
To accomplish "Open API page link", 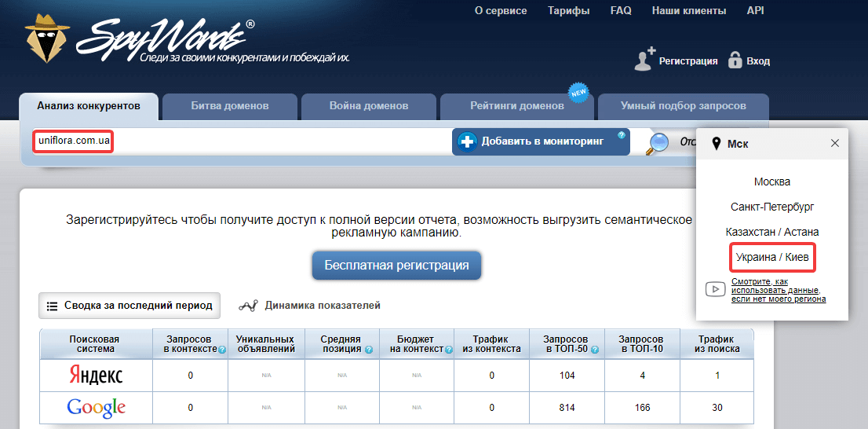I will pyautogui.click(x=755, y=10).
